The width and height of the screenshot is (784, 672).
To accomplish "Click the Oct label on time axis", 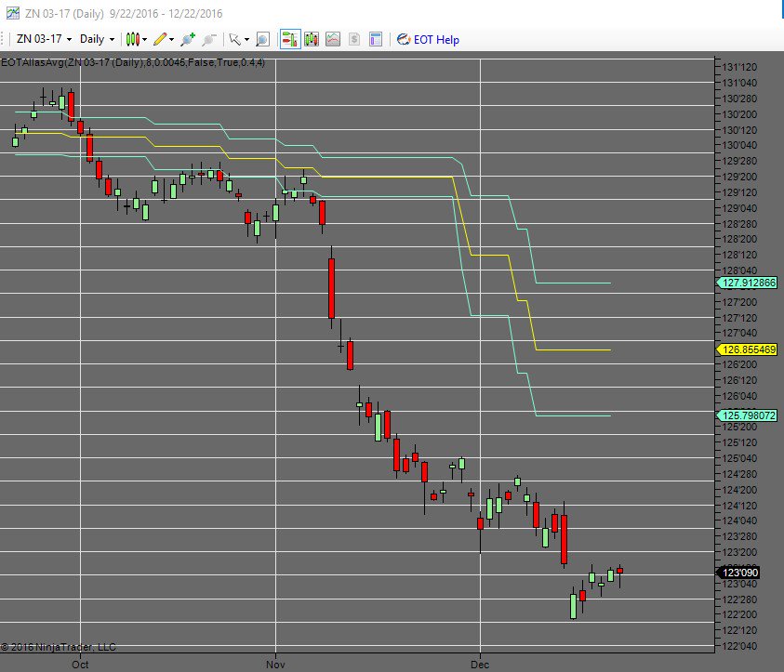I will point(80,665).
